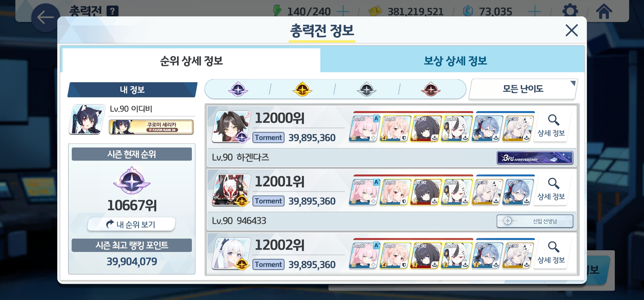Image resolution: width=644 pixels, height=300 pixels.
Task: Open the settings gear icon
Action: [x=570, y=11]
